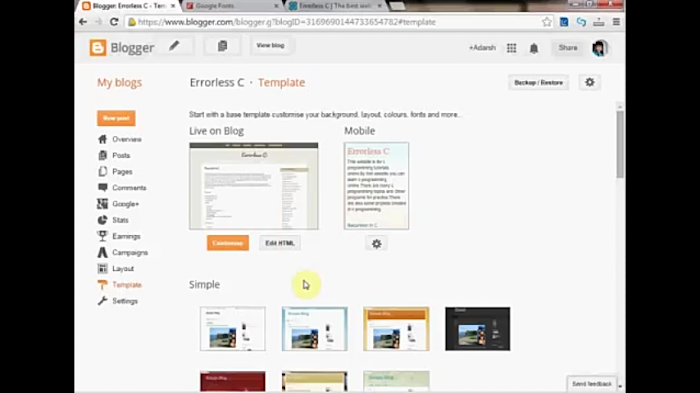Select the orange Simple template thumbnail
Image resolution: width=700 pixels, height=393 pixels.
click(x=396, y=329)
